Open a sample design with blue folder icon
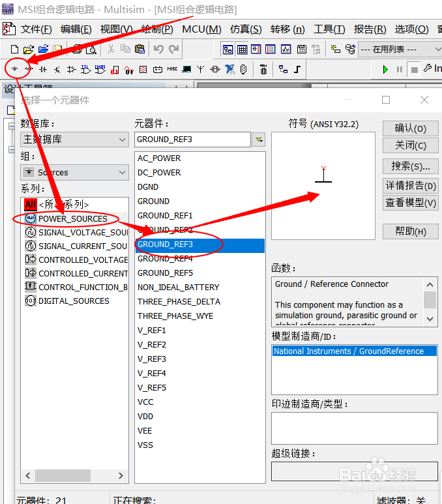This screenshot has height=504, width=442. (43, 49)
